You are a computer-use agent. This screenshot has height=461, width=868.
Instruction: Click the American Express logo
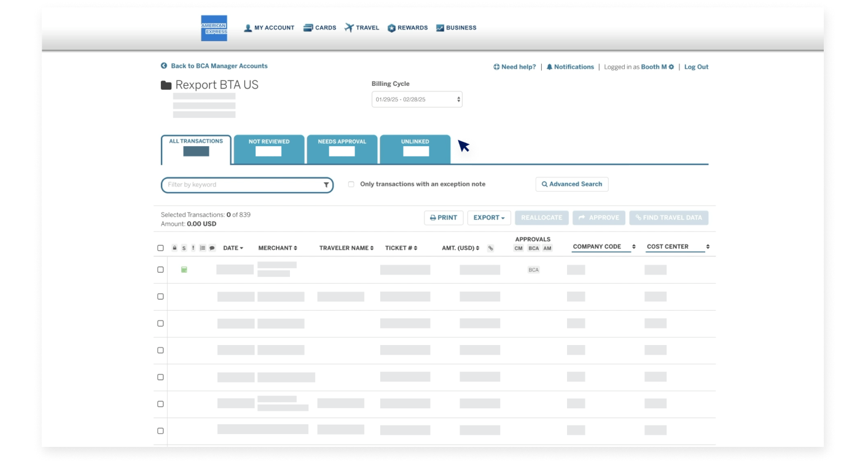click(214, 27)
